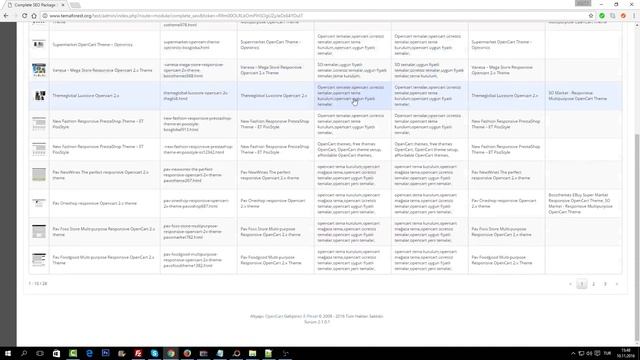Open Firefox from the taskbar
Screen dimensions: 640x360
[x=187, y=353]
